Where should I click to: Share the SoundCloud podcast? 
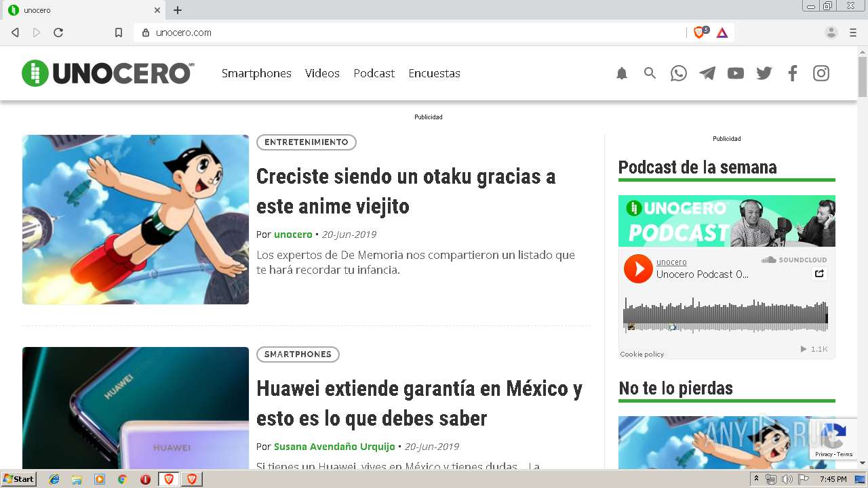[819, 274]
